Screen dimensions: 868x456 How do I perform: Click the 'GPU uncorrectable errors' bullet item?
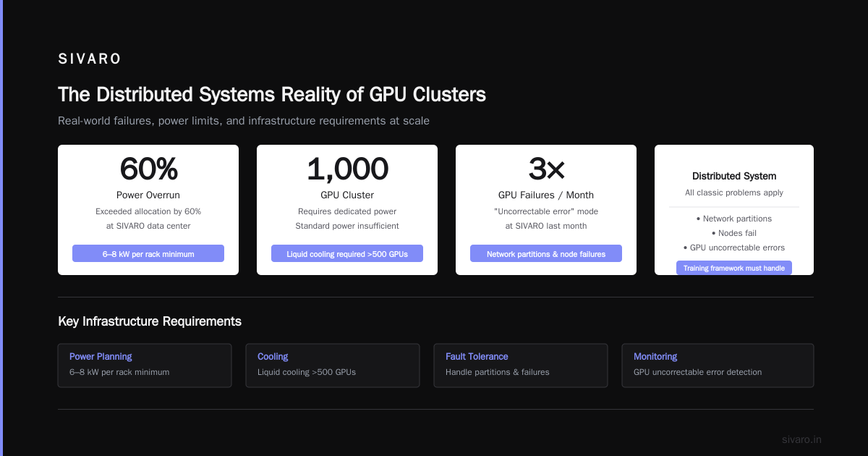point(734,248)
